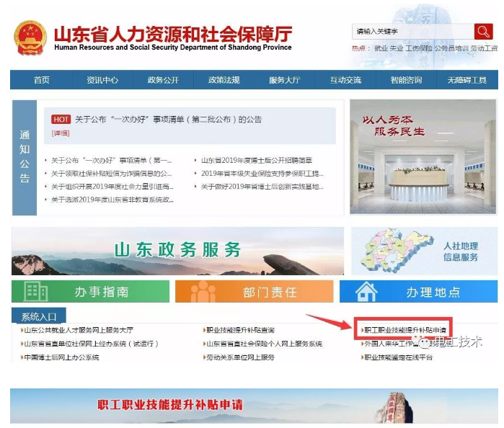The image size is (504, 428).
Task: Click the house icon on 办理地点
Action: [x=366, y=291]
